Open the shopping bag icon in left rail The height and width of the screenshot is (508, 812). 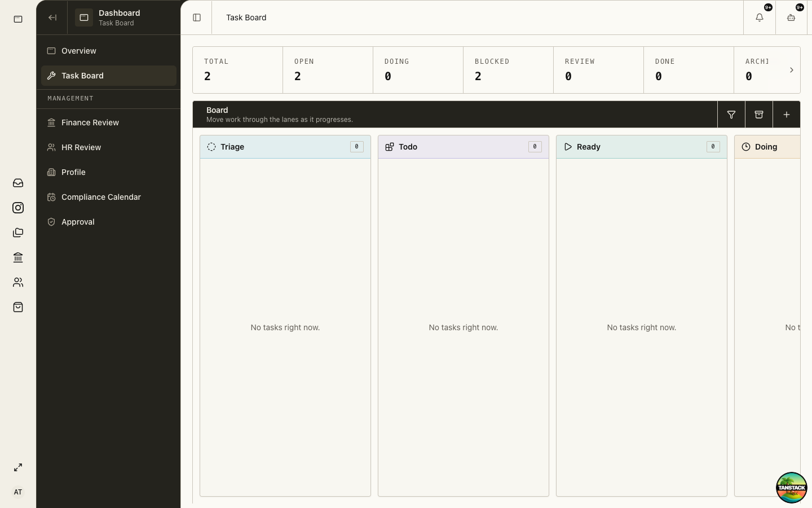pos(18,307)
